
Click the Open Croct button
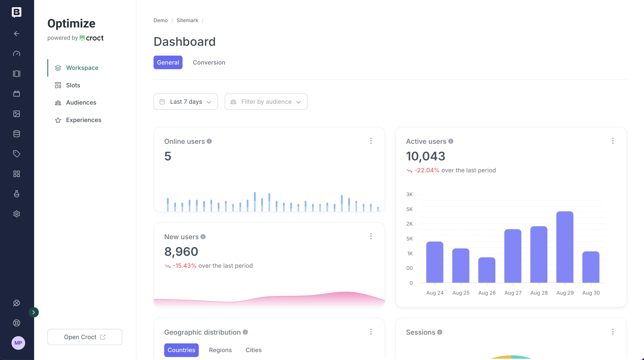tap(84, 337)
